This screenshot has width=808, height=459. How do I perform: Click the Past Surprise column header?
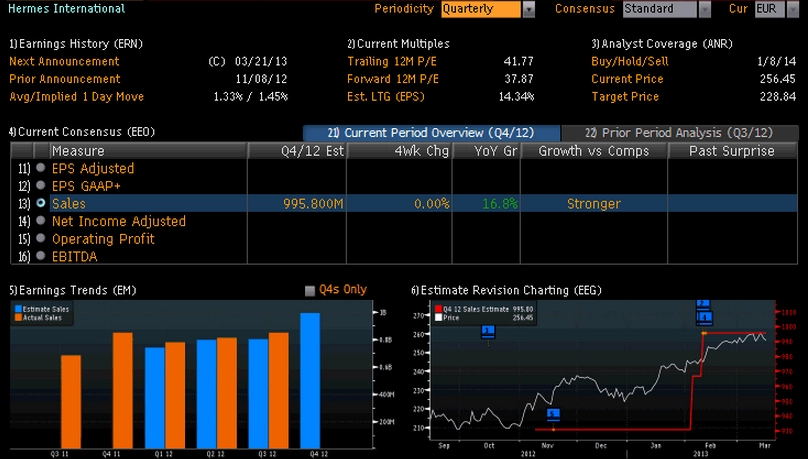732,151
